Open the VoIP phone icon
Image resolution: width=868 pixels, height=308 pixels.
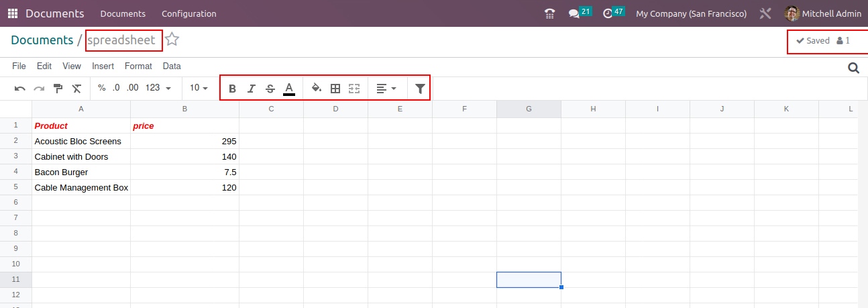pyautogui.click(x=550, y=13)
